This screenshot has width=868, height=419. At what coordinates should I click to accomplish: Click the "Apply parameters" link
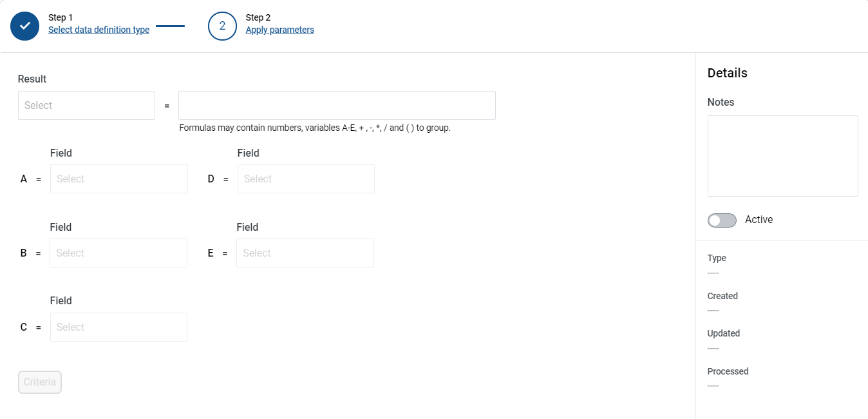tap(280, 30)
